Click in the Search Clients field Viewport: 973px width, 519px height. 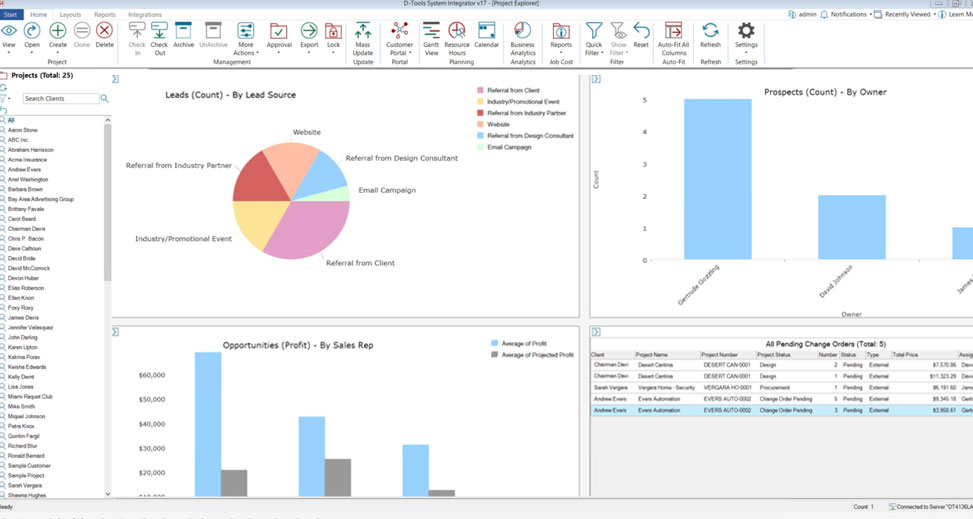(61, 99)
